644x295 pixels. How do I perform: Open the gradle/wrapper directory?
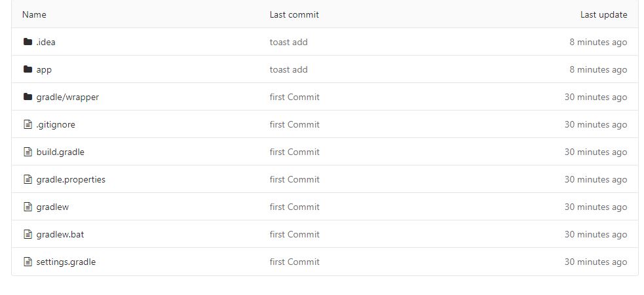[67, 97]
